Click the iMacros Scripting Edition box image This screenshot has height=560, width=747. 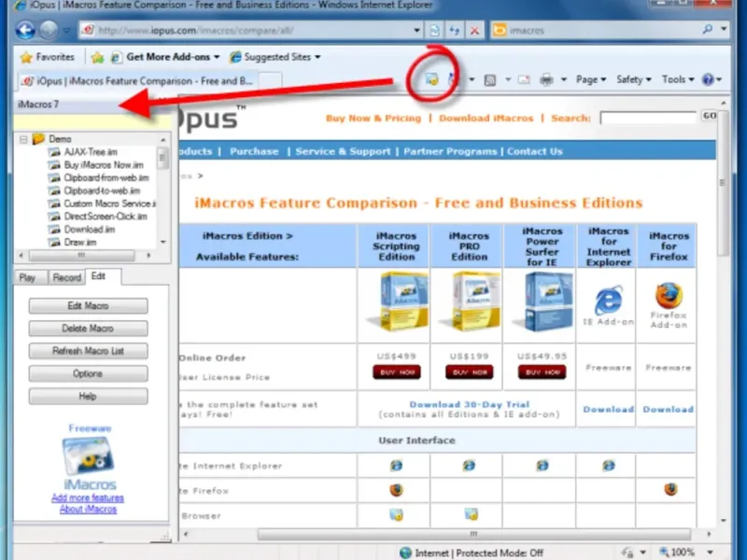(x=399, y=301)
